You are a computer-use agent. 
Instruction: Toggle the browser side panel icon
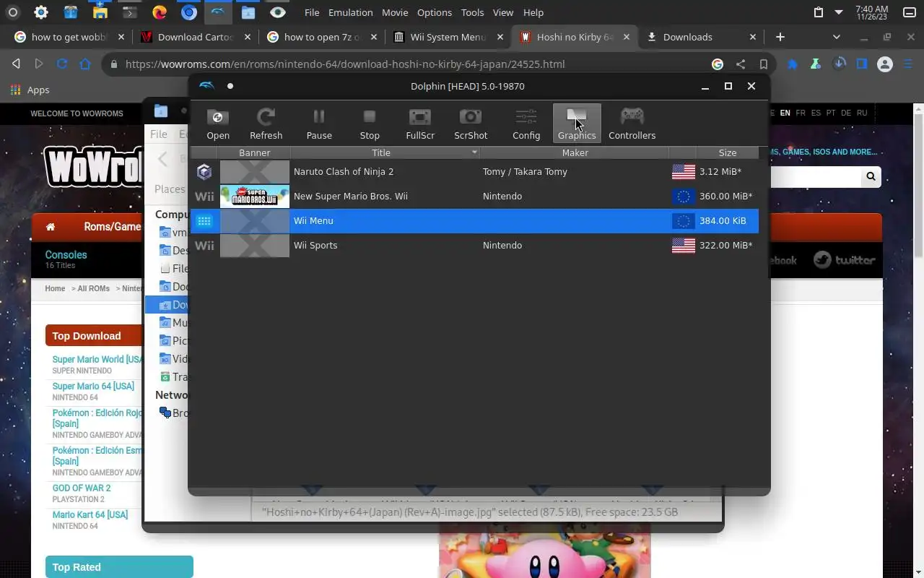pyautogui.click(x=862, y=64)
